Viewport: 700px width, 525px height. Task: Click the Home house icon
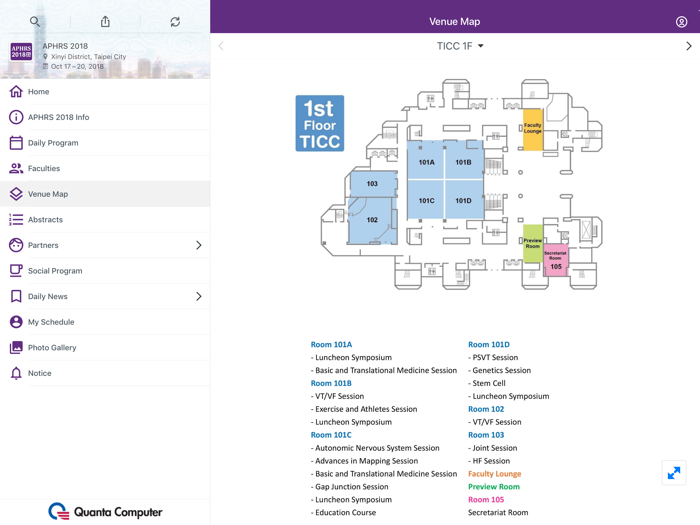point(16,92)
